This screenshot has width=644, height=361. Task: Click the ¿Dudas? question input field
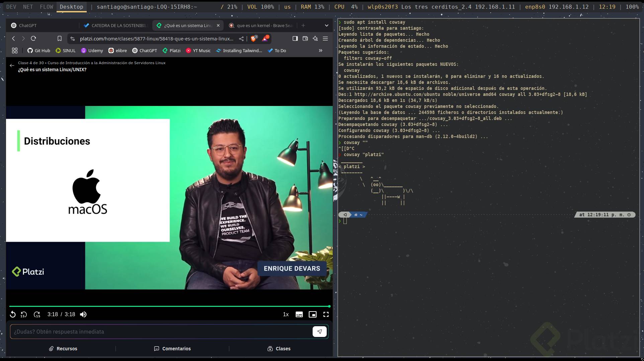pyautogui.click(x=161, y=332)
